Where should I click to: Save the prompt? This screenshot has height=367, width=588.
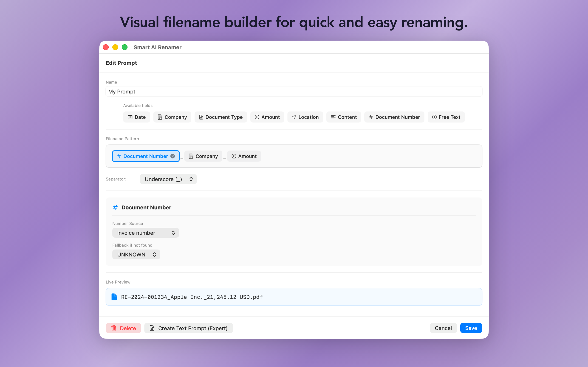[x=471, y=328]
